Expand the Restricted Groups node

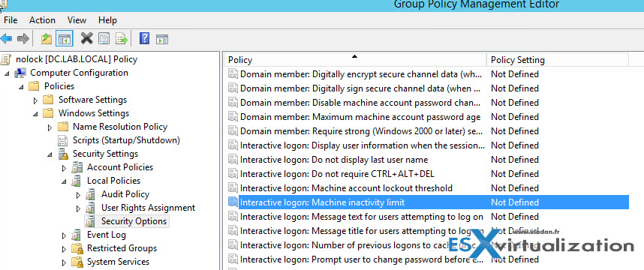click(x=64, y=250)
